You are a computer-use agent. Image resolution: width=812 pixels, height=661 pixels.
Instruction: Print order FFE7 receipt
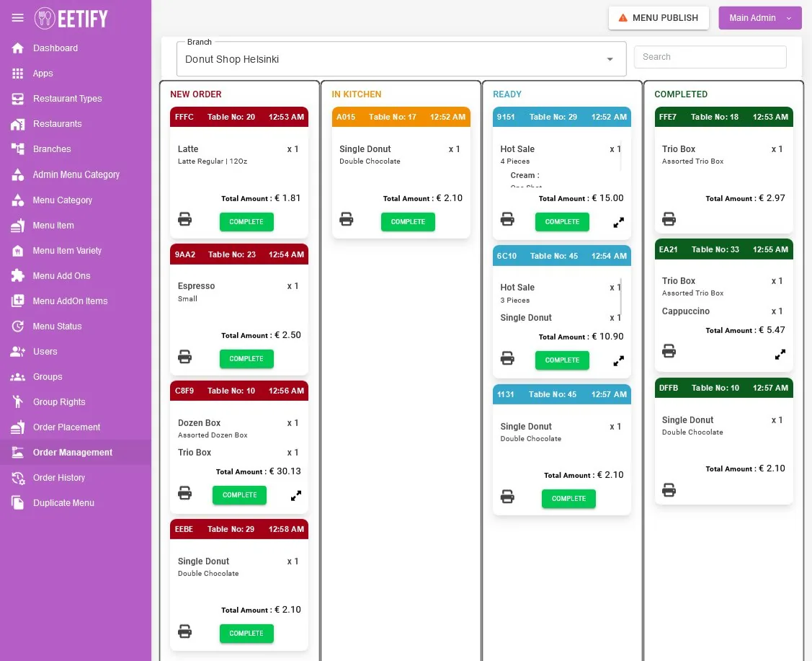pos(669,219)
